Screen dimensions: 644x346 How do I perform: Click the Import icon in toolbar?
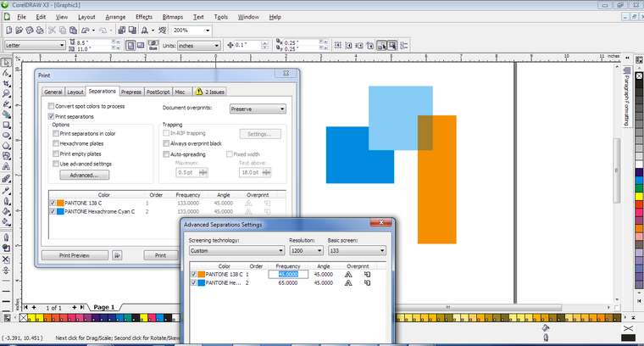pos(121,30)
